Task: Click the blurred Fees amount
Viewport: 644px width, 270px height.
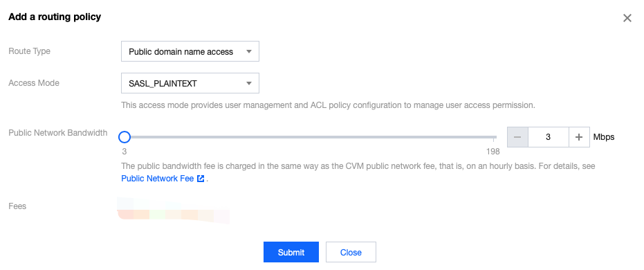Action: [x=174, y=210]
